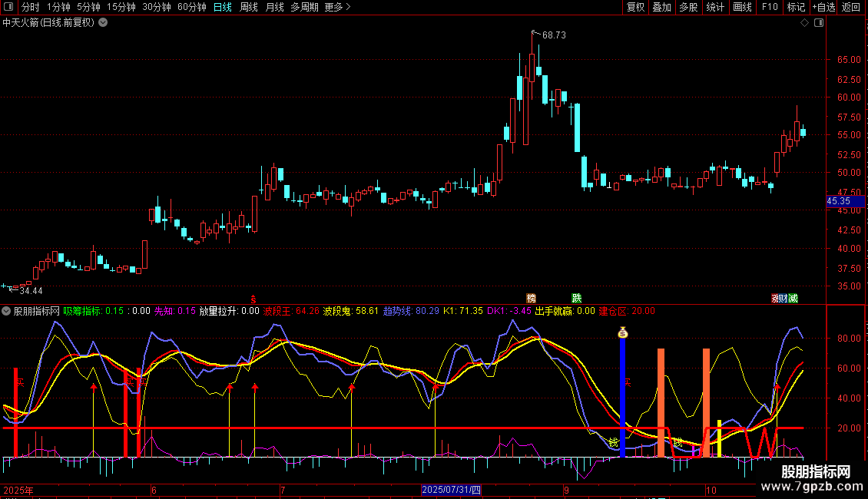
Task: Click the green 跌 marker icon
Action: (576, 298)
